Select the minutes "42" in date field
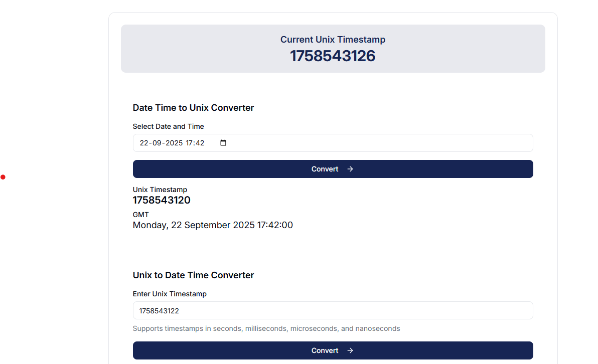 tap(200, 143)
